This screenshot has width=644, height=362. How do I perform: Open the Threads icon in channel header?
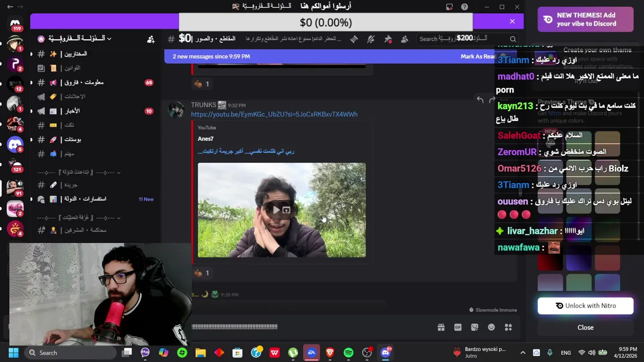354,39
